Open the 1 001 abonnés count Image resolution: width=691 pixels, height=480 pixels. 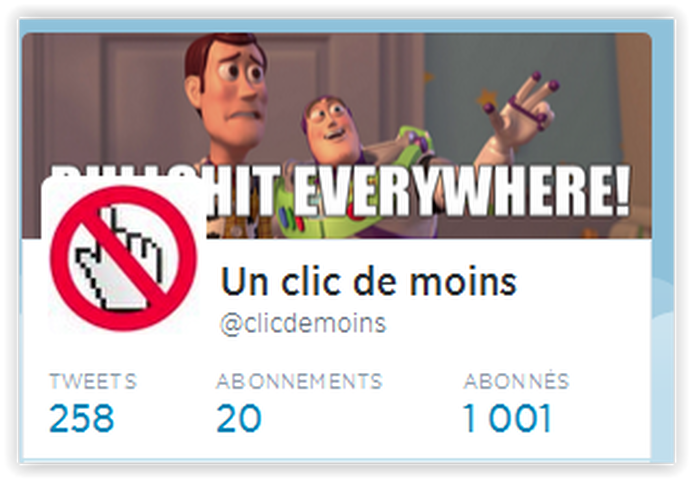[507, 418]
